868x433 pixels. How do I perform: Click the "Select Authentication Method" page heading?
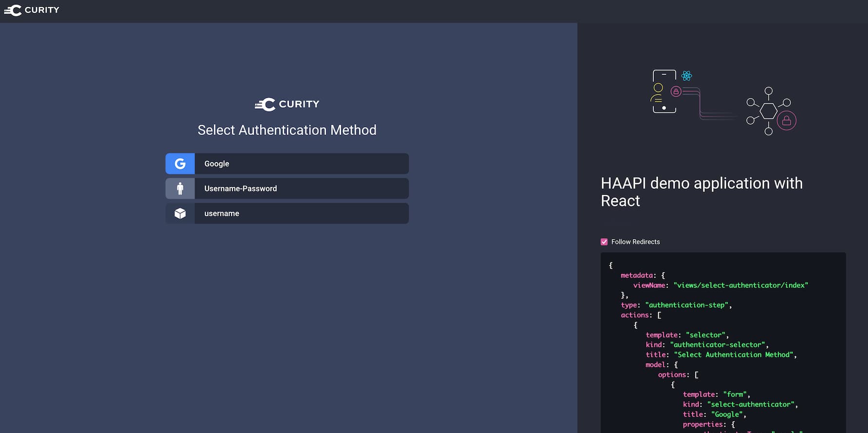[x=287, y=130]
